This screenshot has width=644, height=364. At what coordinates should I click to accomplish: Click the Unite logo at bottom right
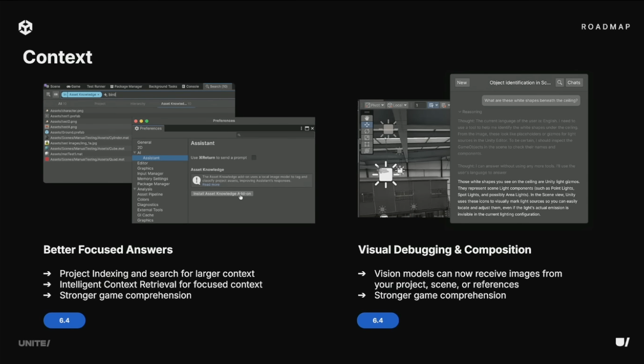[x=622, y=342]
